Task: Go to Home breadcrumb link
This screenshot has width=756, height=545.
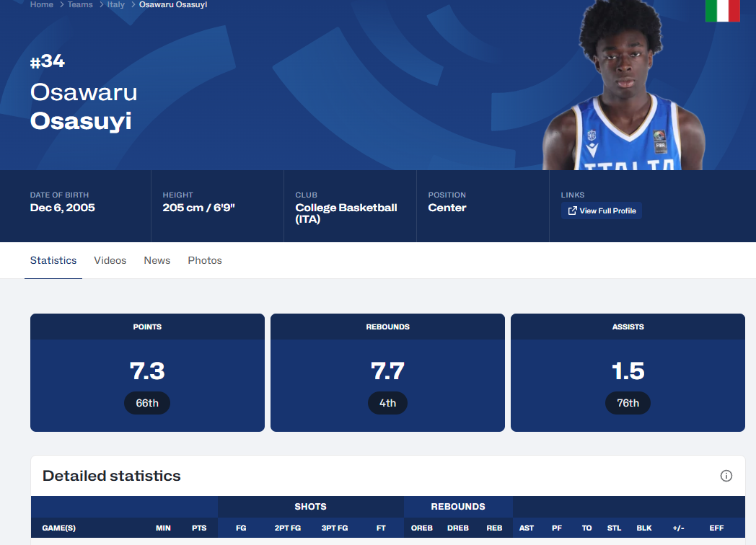Action: tap(41, 4)
